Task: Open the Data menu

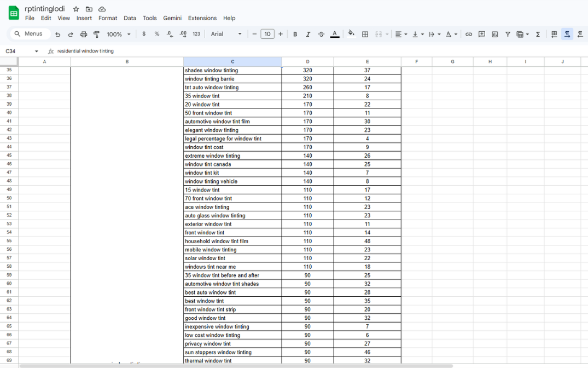Action: (130, 18)
